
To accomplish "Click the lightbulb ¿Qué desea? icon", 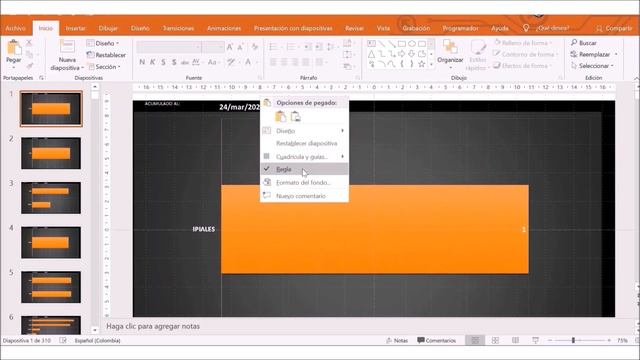I will coord(526,28).
